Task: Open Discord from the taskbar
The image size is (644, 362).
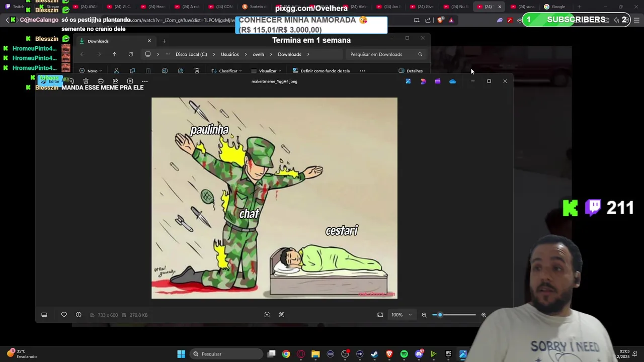Action: tap(419, 354)
